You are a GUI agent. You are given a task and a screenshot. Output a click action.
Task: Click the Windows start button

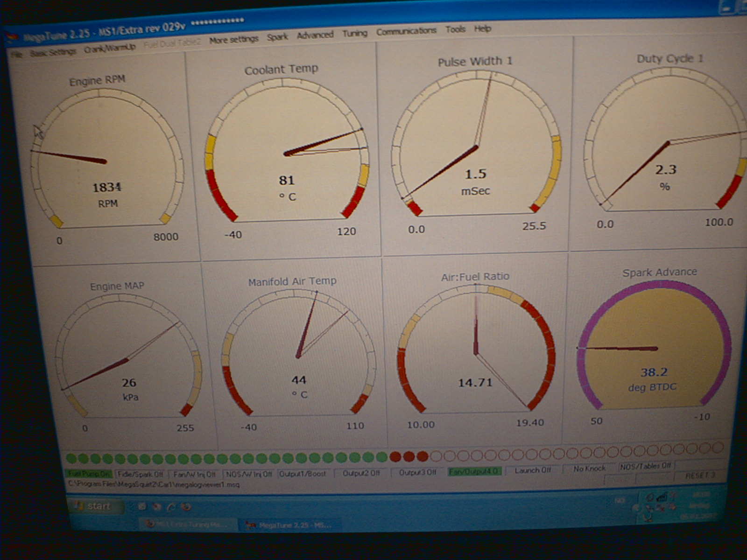point(95,506)
